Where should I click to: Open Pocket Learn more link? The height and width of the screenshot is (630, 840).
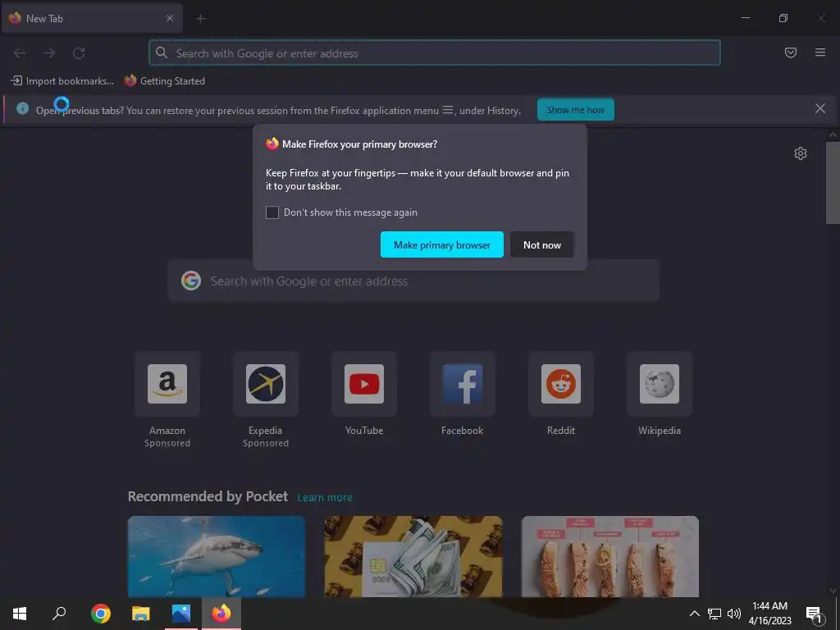tap(325, 498)
